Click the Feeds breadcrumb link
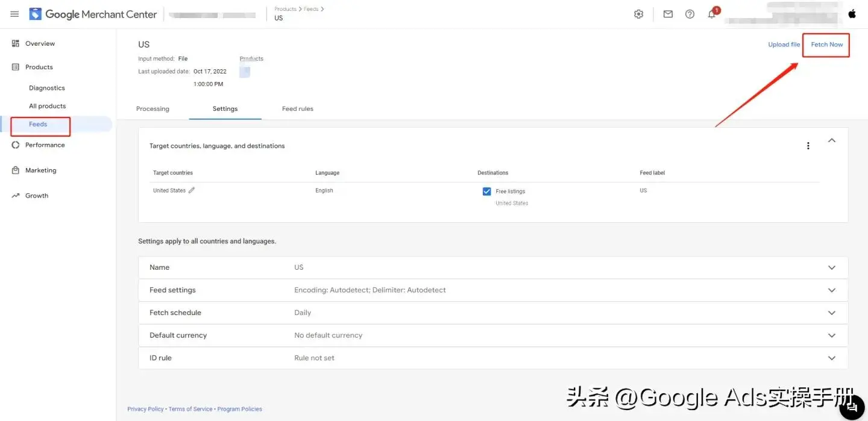This screenshot has width=868, height=421. pos(311,9)
